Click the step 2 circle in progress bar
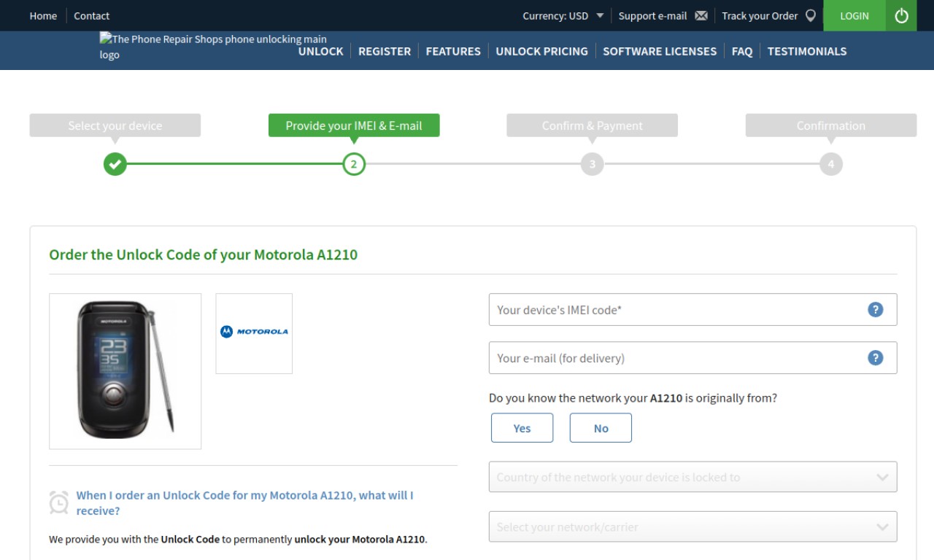 [x=354, y=164]
